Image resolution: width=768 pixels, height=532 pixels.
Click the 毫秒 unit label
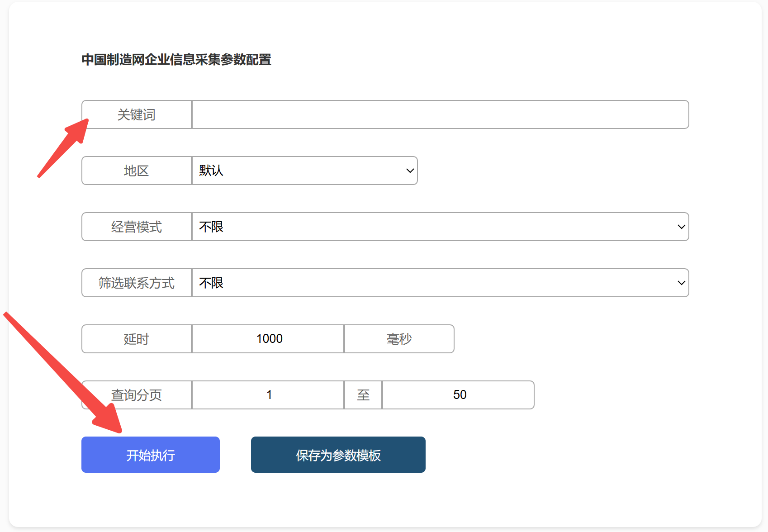(x=399, y=339)
